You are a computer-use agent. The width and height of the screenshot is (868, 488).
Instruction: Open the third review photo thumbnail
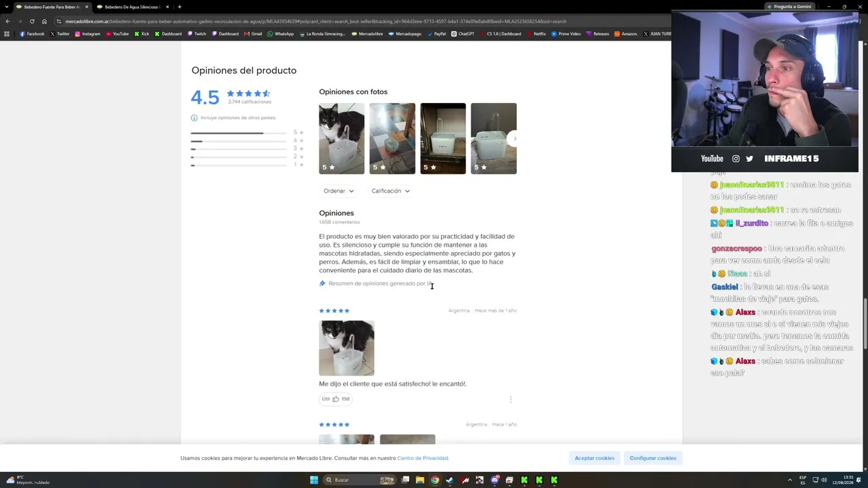point(443,138)
